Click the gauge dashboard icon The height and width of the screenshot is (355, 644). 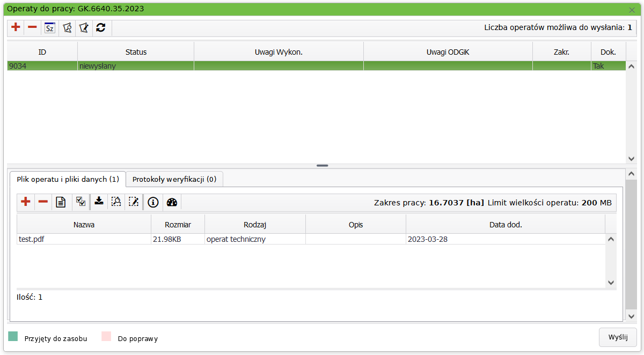click(172, 202)
